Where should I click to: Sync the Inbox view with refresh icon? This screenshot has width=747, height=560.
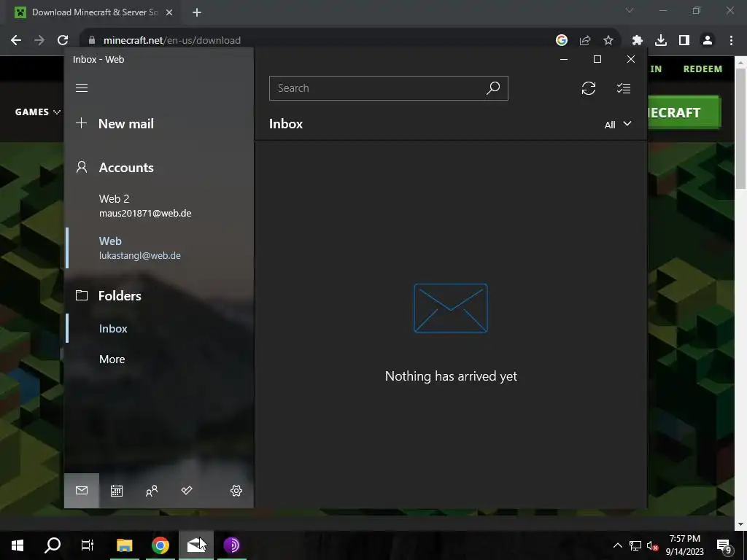589,88
